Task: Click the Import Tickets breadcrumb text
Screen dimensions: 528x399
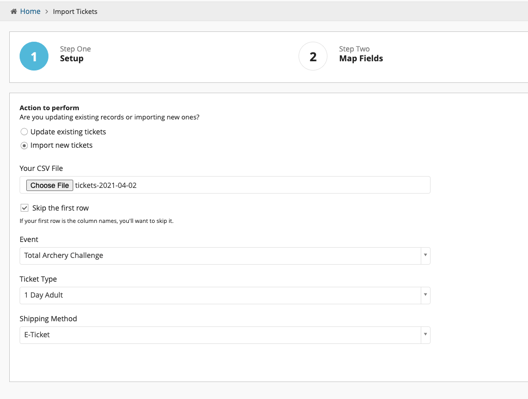Action: tap(75, 11)
